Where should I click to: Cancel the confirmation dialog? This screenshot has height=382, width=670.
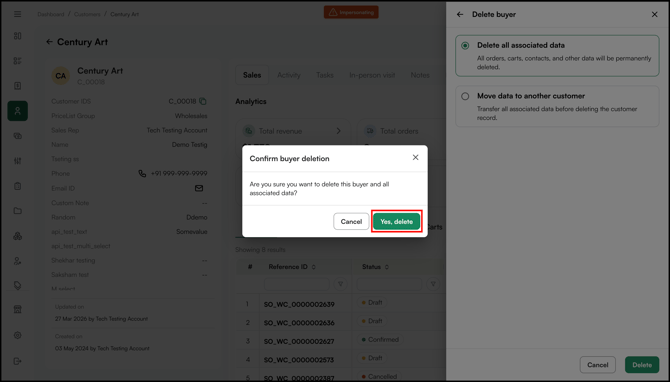[351, 221]
